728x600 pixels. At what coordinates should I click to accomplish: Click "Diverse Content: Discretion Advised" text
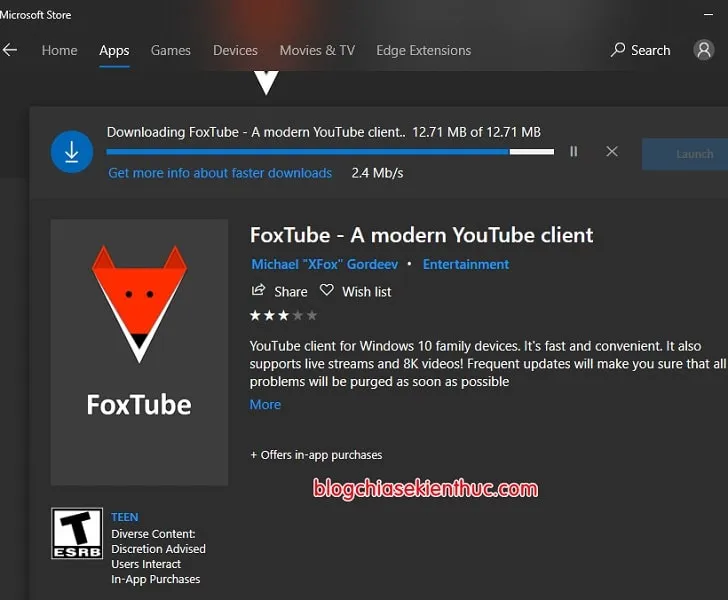tap(158, 541)
